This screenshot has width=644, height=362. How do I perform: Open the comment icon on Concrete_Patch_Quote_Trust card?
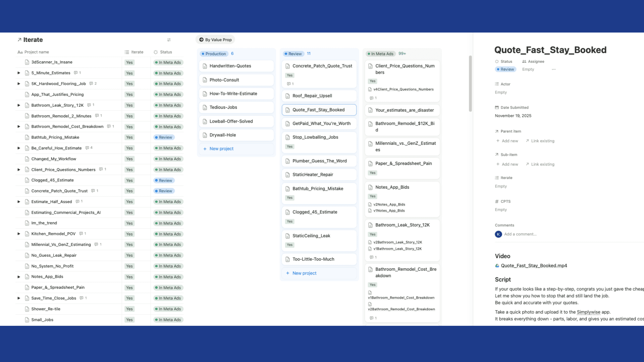coord(288,84)
